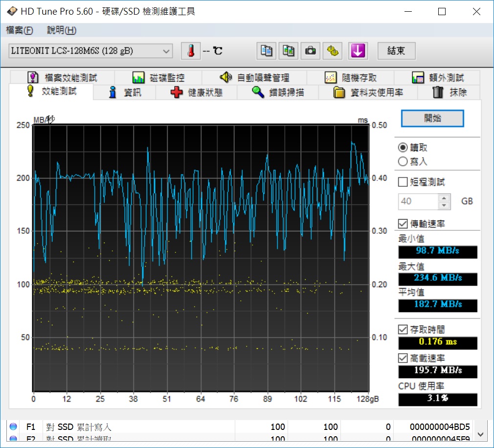Maximize the HD Tune Pro window
494x448 pixels.
(442, 12)
